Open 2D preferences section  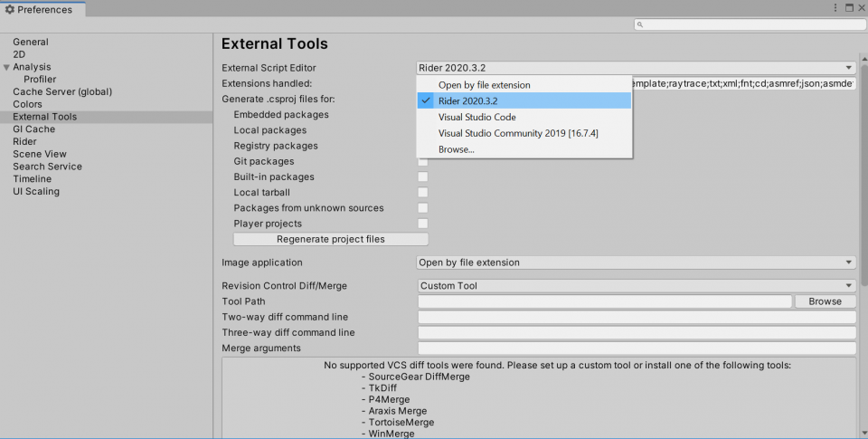click(x=19, y=54)
